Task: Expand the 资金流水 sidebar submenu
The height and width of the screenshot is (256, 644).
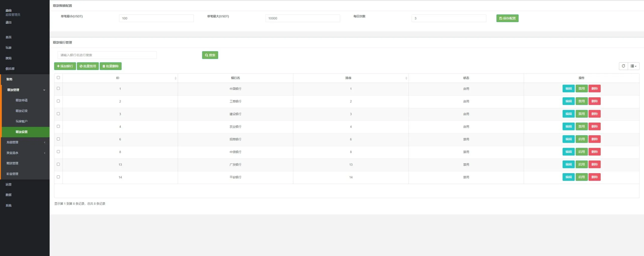Action: coord(25,153)
